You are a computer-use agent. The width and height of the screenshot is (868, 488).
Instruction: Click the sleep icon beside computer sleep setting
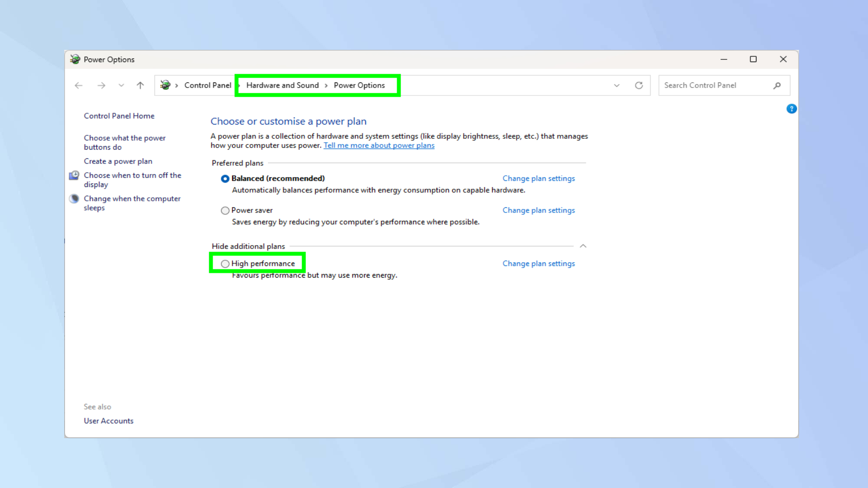(x=74, y=198)
